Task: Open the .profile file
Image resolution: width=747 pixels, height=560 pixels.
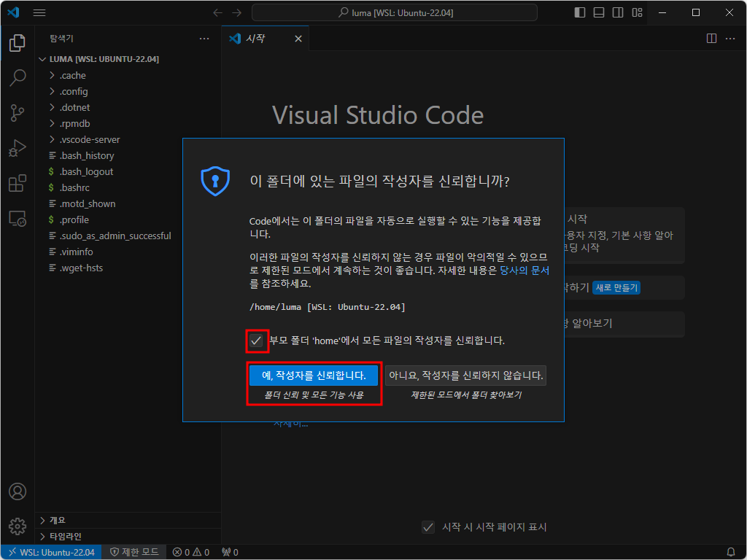Action: (x=128, y=220)
